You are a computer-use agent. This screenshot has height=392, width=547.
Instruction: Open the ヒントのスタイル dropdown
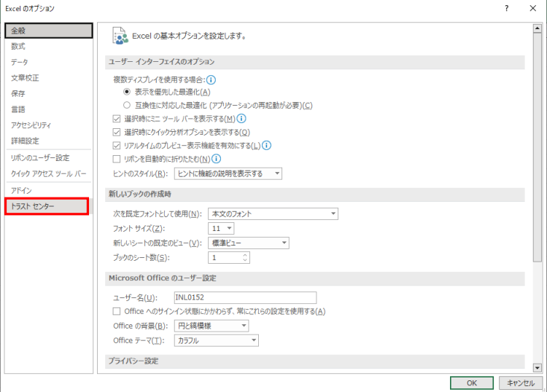tap(228, 173)
